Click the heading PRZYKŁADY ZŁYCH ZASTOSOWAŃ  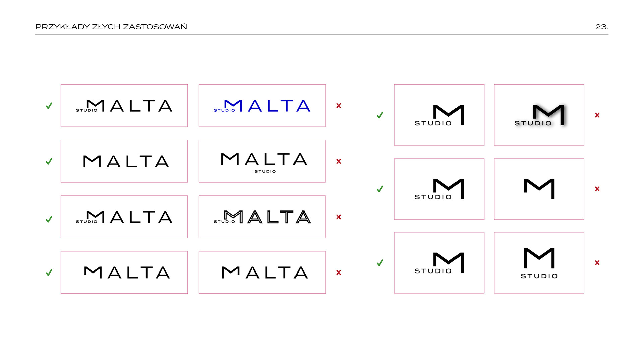pyautogui.click(x=111, y=27)
